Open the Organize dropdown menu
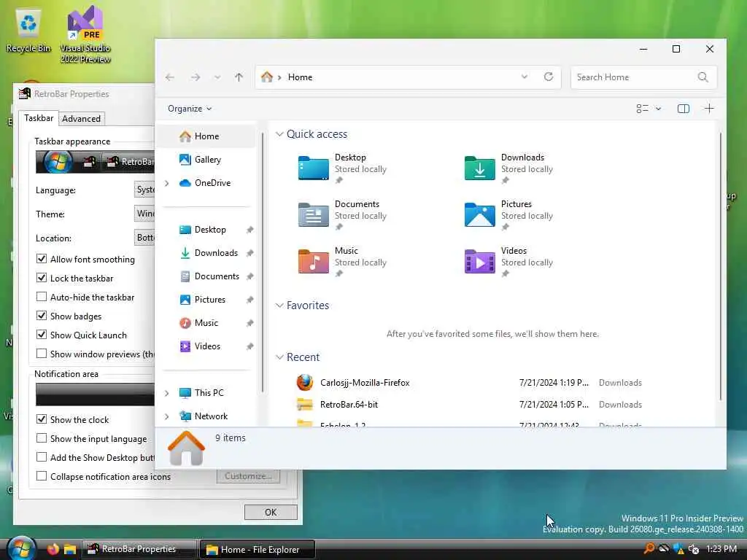This screenshot has width=747, height=560. (190, 109)
